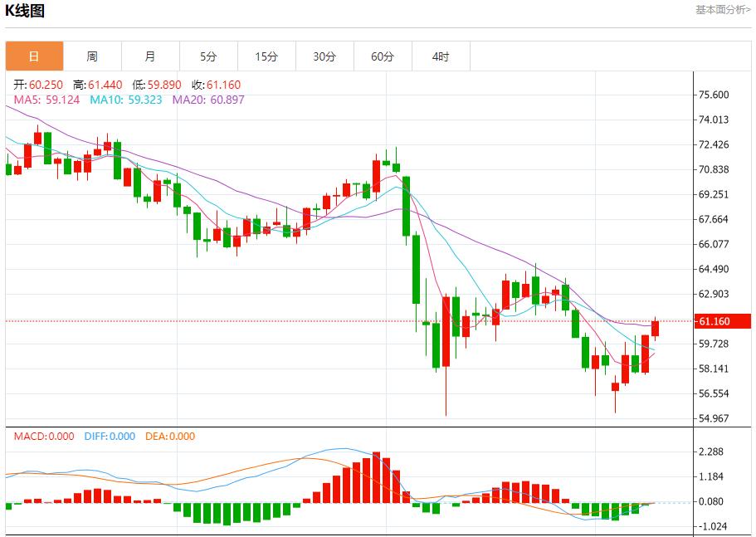Click the DIFF:0.000 indicator label
The width and height of the screenshot is (756, 537).
pos(110,437)
